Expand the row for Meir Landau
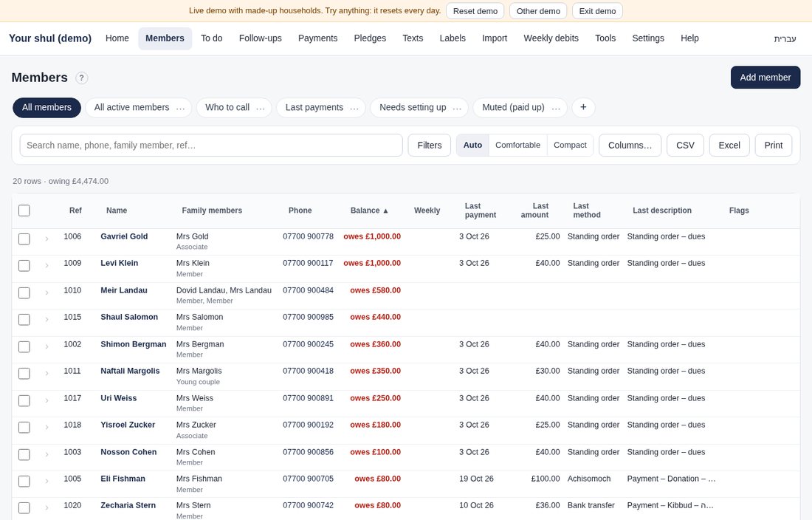 (x=47, y=292)
